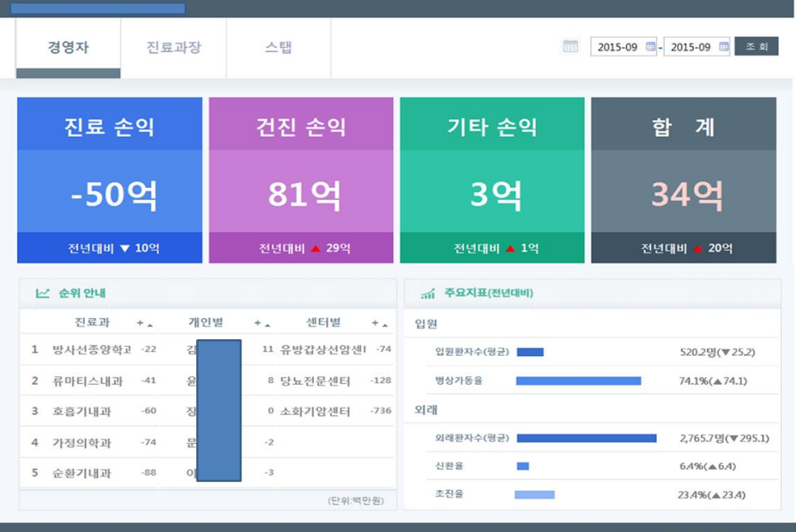The width and height of the screenshot is (796, 532).
Task: Open the start date picker icon
Action: [x=650, y=47]
